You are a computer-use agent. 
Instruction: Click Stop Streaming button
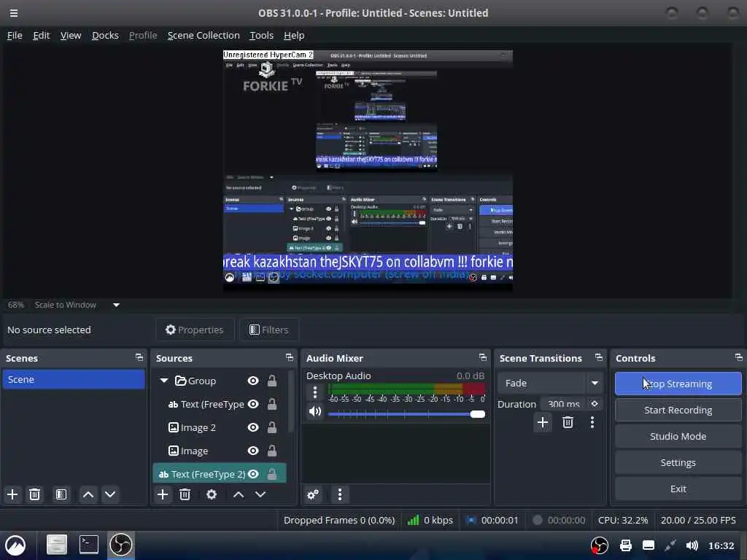click(x=678, y=384)
